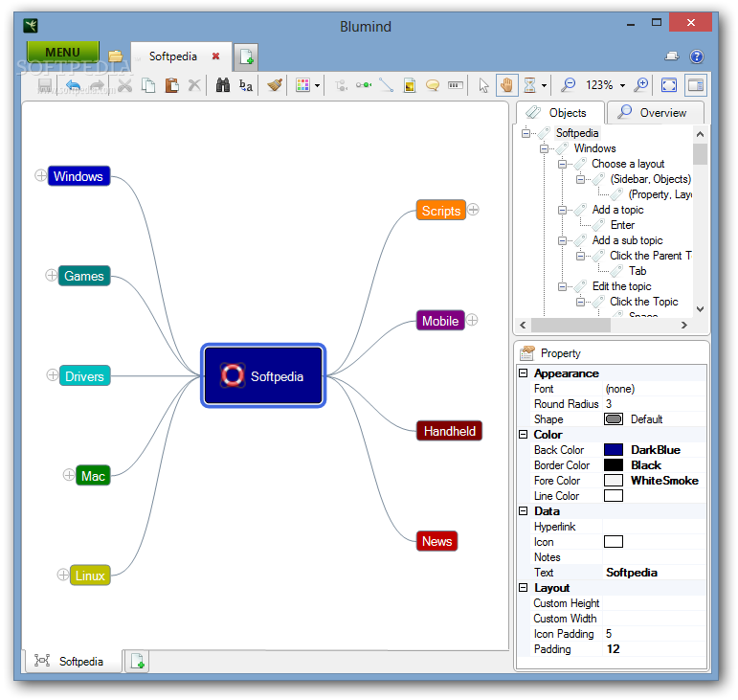
Task: Undo the last action
Action: tap(73, 85)
